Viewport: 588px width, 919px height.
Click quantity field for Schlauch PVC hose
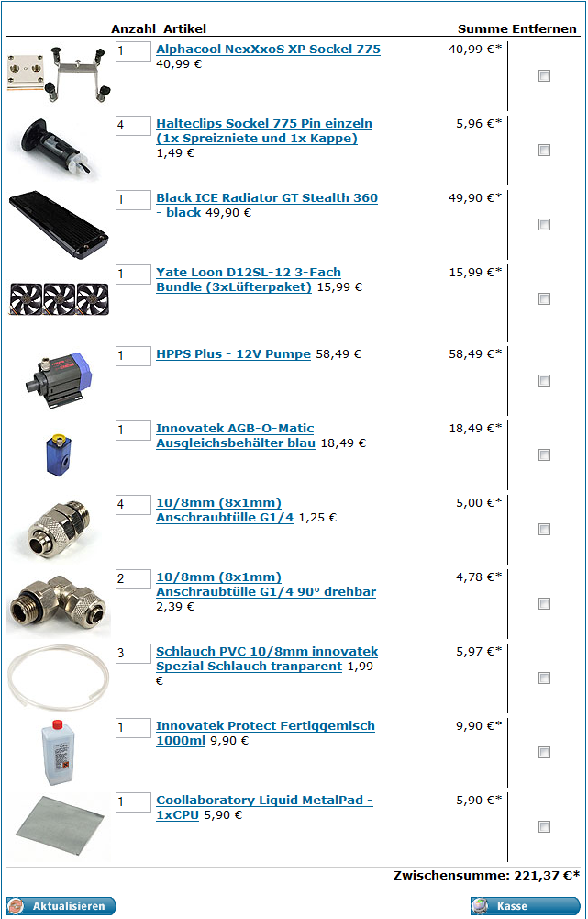click(x=133, y=654)
